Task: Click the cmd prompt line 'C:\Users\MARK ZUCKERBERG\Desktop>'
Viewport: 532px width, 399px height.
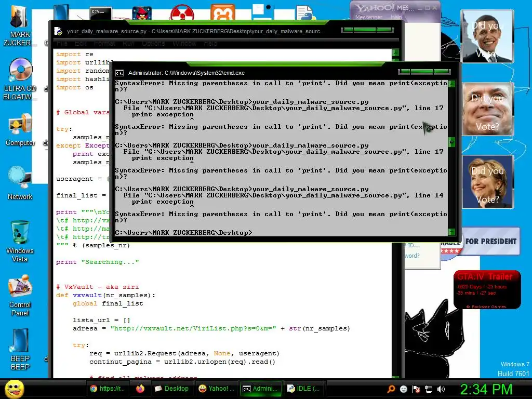Action: pyautogui.click(x=183, y=233)
